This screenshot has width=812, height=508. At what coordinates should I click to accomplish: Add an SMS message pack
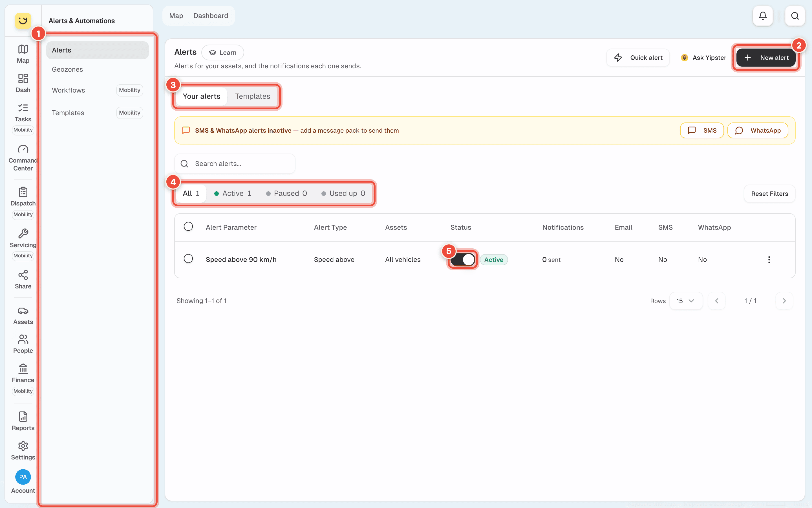[x=702, y=131]
